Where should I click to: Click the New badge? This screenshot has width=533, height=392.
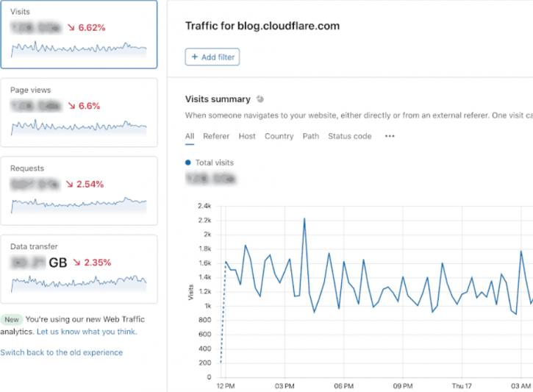pos(12,320)
